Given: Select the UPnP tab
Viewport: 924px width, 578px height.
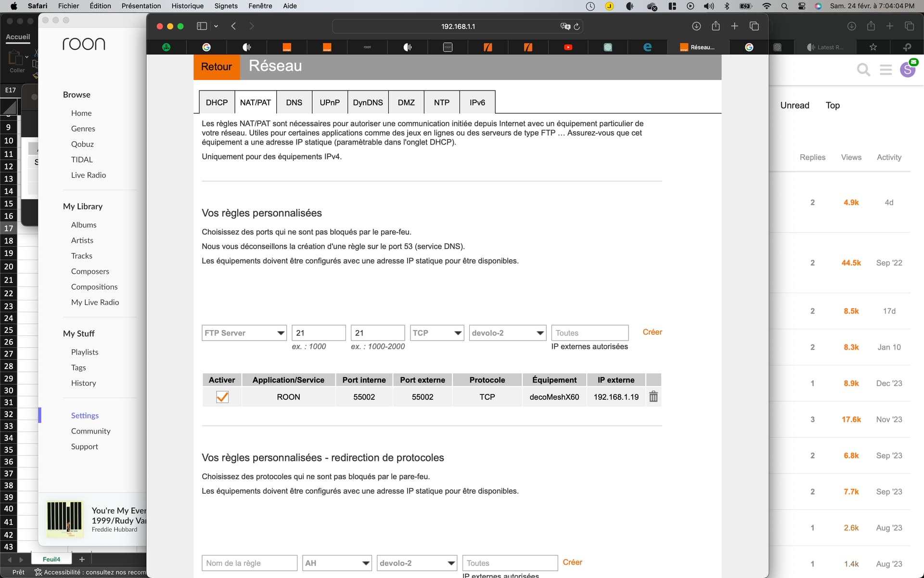Looking at the screenshot, I should pyautogui.click(x=329, y=103).
